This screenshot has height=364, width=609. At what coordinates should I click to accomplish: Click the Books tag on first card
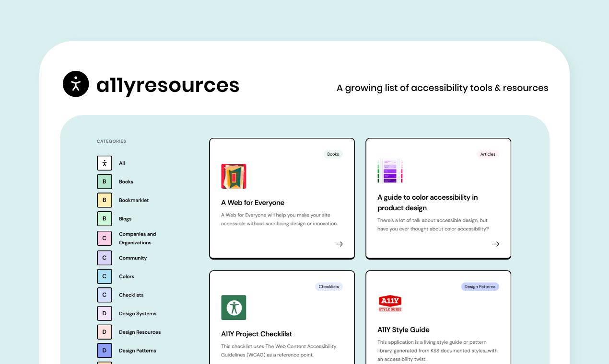tap(333, 154)
